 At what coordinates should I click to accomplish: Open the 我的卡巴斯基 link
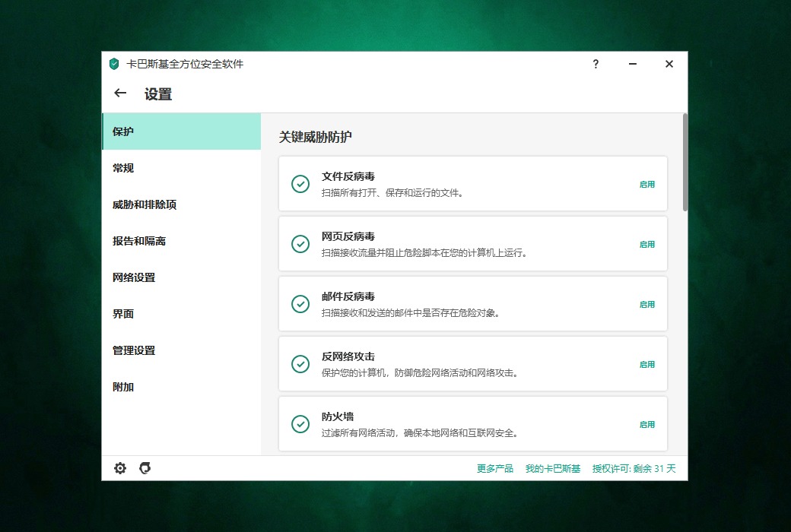pyautogui.click(x=553, y=468)
